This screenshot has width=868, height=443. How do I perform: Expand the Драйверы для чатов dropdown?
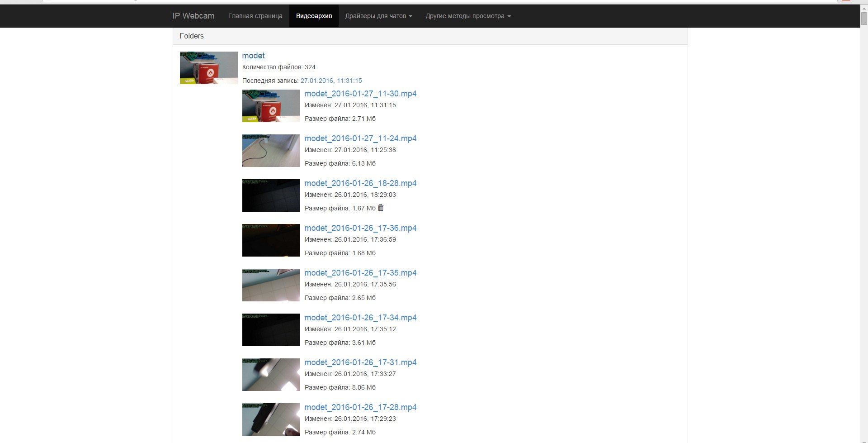(x=378, y=16)
